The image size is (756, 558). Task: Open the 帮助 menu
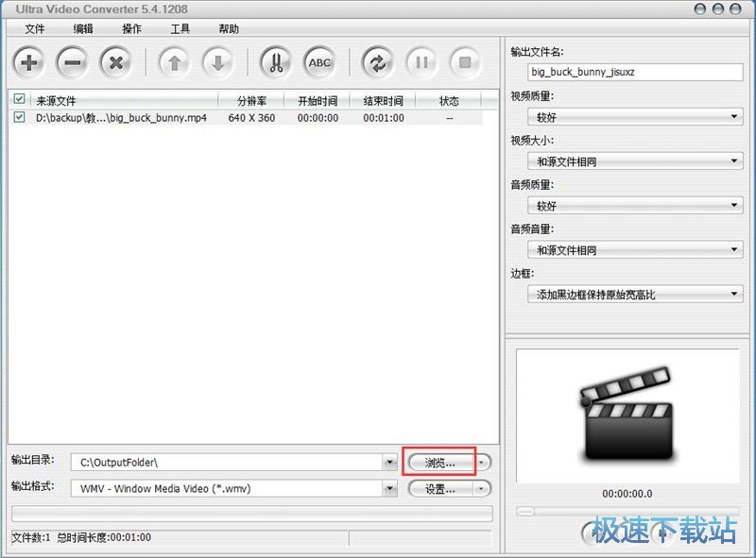(x=229, y=29)
